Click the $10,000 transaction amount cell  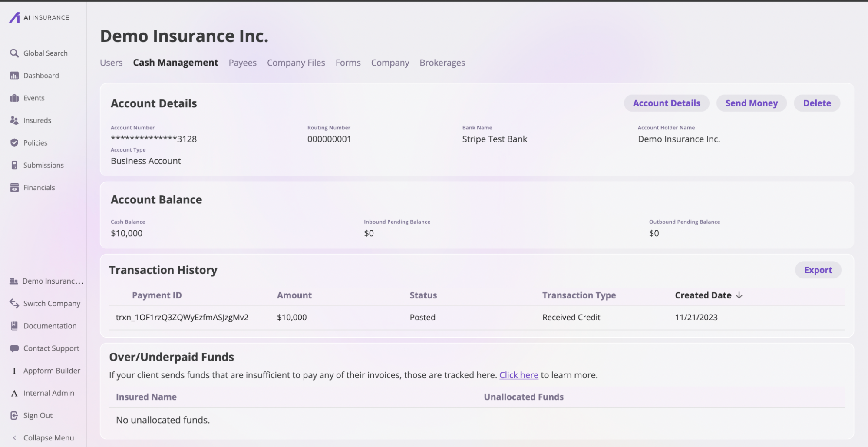click(x=292, y=317)
